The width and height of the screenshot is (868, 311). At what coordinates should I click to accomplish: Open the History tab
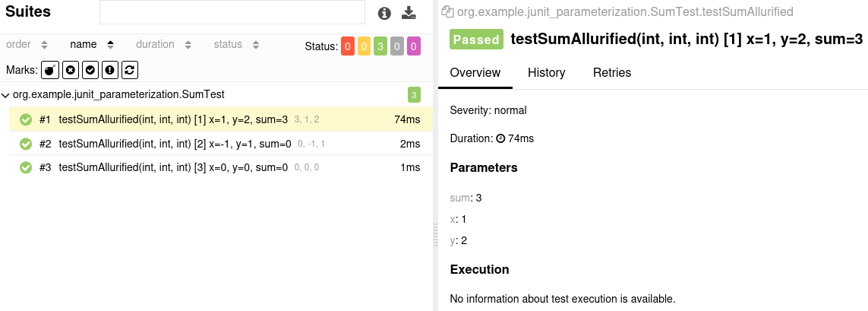click(x=546, y=73)
